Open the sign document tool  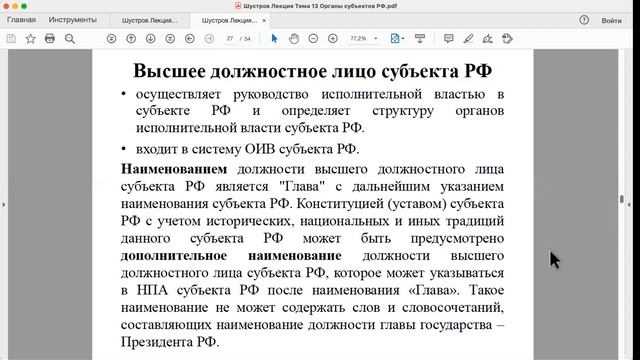click(488, 39)
